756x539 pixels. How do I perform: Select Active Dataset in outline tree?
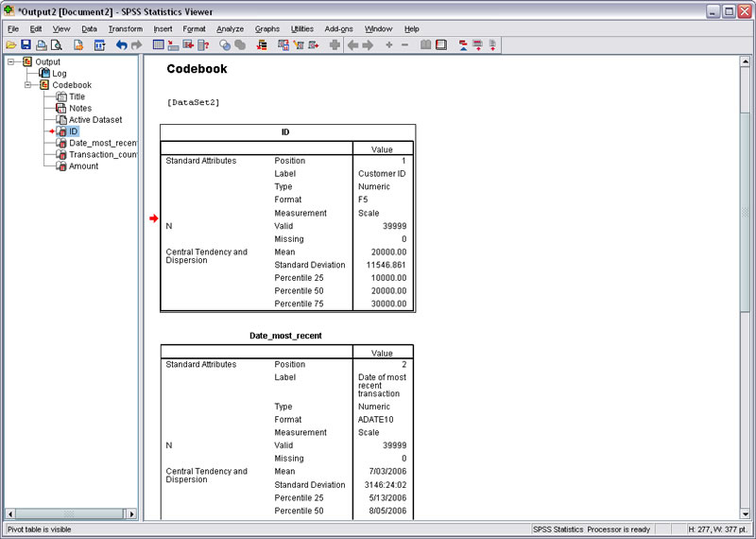[x=95, y=119]
